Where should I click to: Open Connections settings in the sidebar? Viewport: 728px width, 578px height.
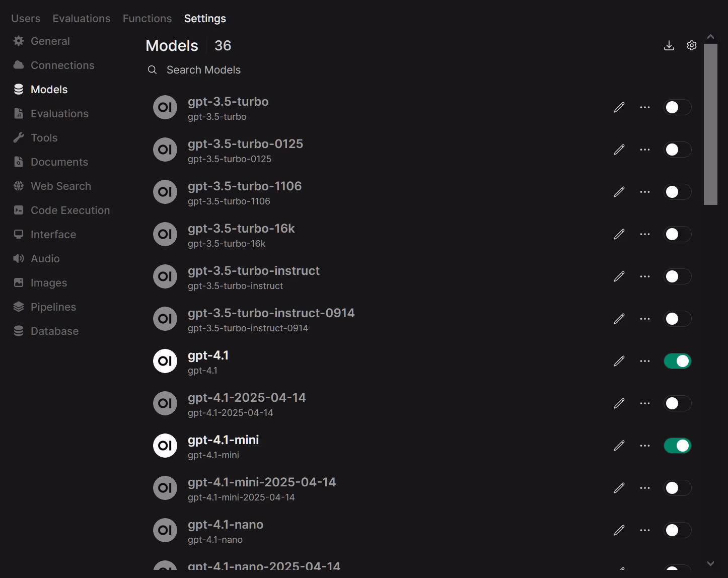click(62, 65)
